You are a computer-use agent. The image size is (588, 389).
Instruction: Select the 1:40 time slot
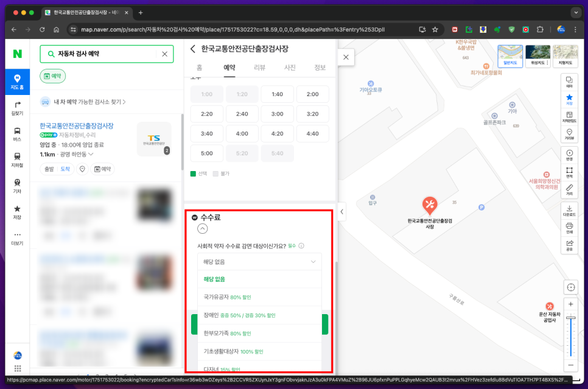pos(277,94)
